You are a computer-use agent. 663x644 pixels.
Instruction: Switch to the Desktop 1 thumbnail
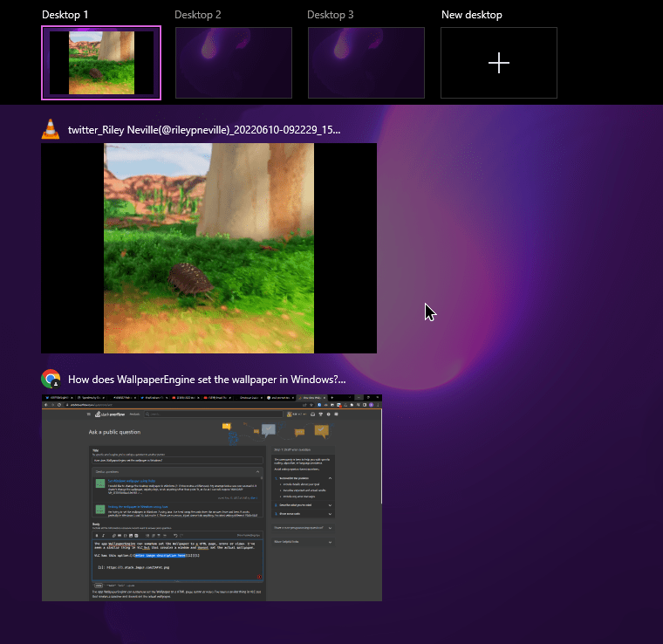coord(101,63)
